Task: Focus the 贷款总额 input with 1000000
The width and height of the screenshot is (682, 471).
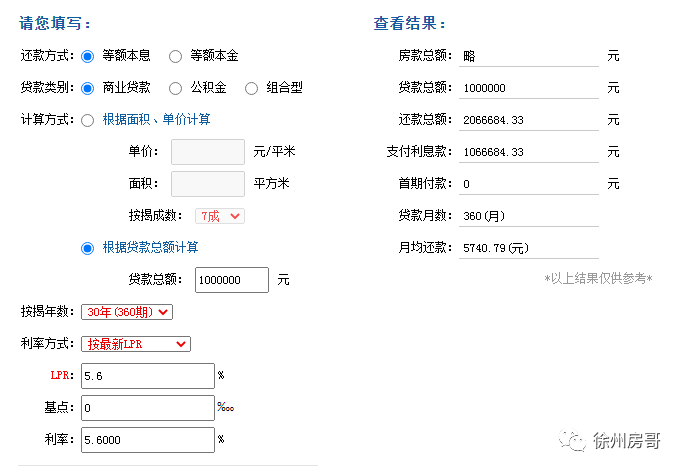Action: coord(232,280)
